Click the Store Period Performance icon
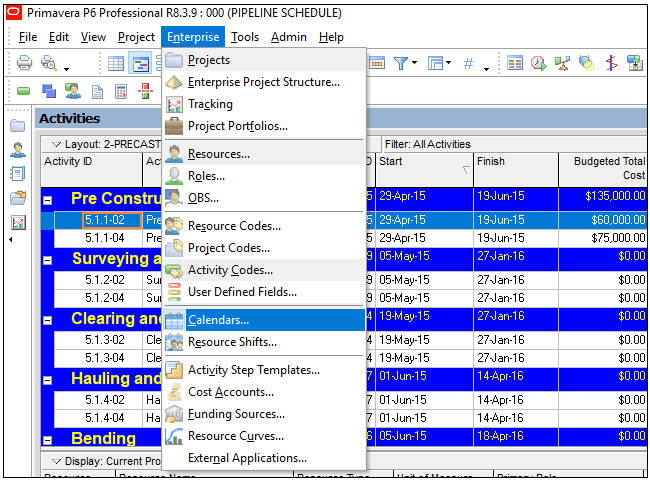The image size is (650, 481). tap(635, 63)
